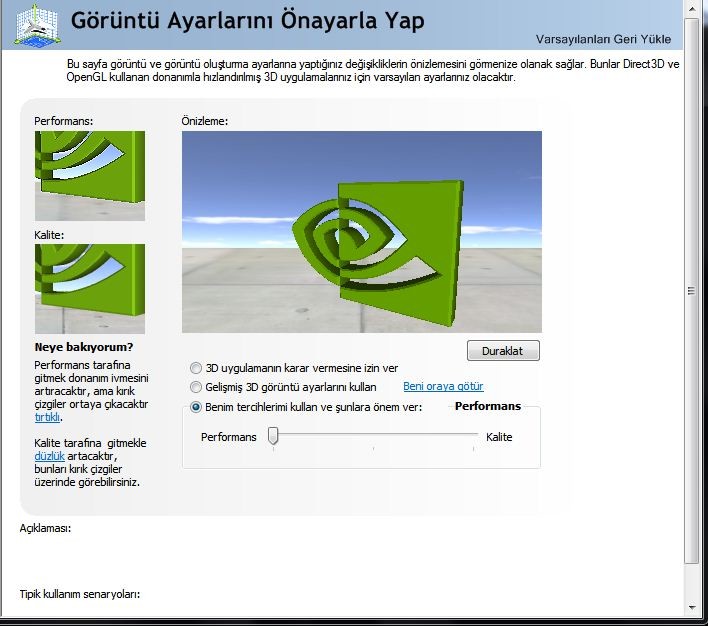Click the 'Kalite' slider end label
708x626 pixels.
pos(499,437)
